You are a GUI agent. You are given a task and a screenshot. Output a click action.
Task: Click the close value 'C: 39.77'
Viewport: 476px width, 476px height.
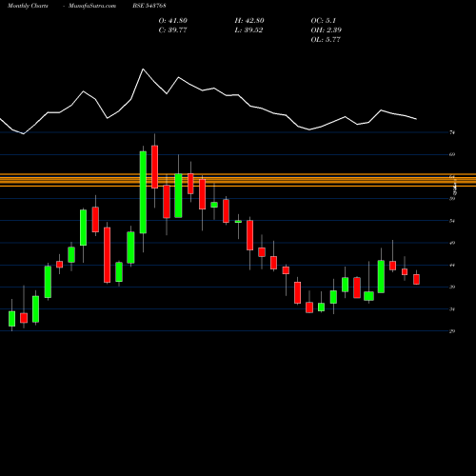coord(173,30)
